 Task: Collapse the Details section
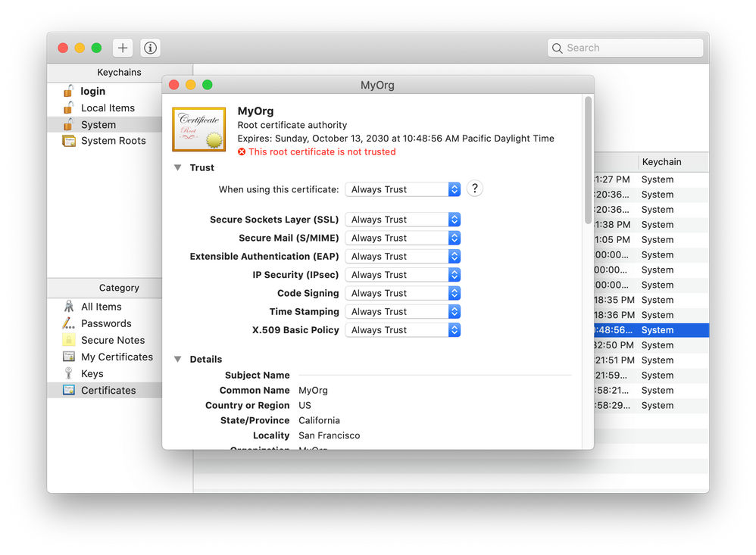180,359
